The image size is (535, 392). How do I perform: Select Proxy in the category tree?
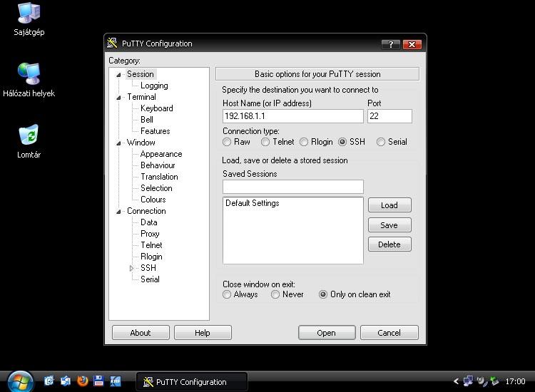150,234
